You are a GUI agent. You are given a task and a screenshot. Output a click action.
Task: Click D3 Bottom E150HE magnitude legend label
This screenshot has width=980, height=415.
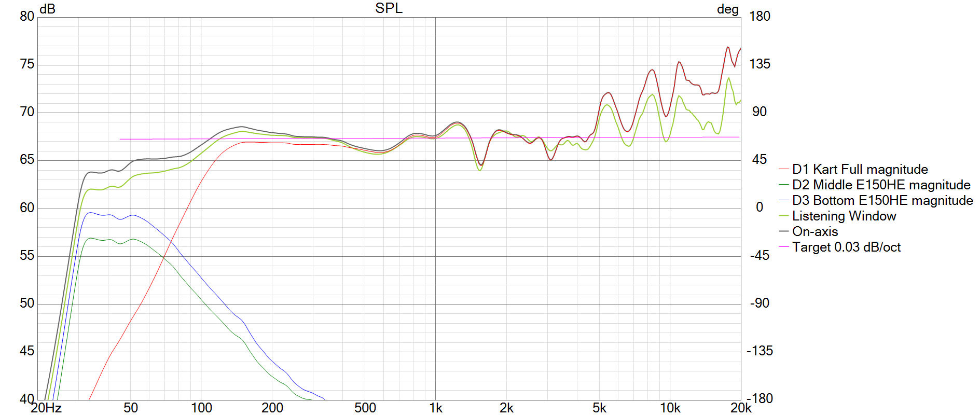tap(882, 200)
